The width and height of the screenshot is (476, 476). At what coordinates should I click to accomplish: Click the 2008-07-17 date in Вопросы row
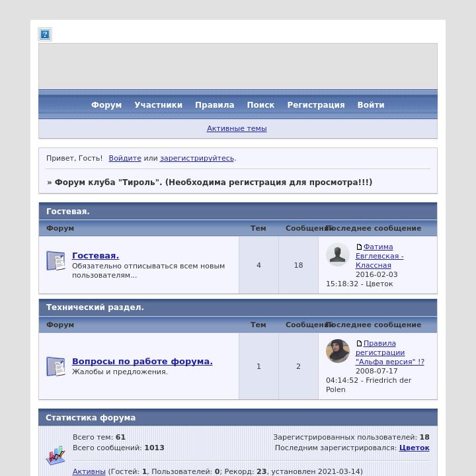377,371
